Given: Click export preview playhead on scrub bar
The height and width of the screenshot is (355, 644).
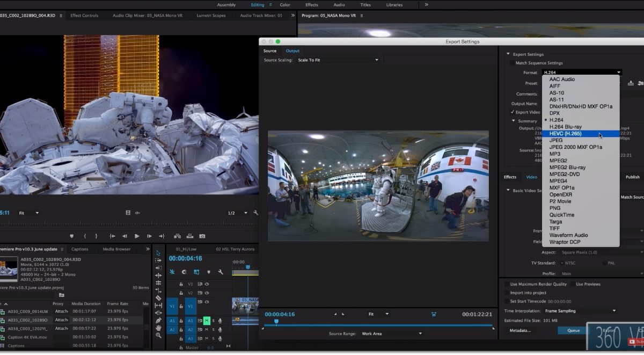Looking at the screenshot, I should pos(276,322).
